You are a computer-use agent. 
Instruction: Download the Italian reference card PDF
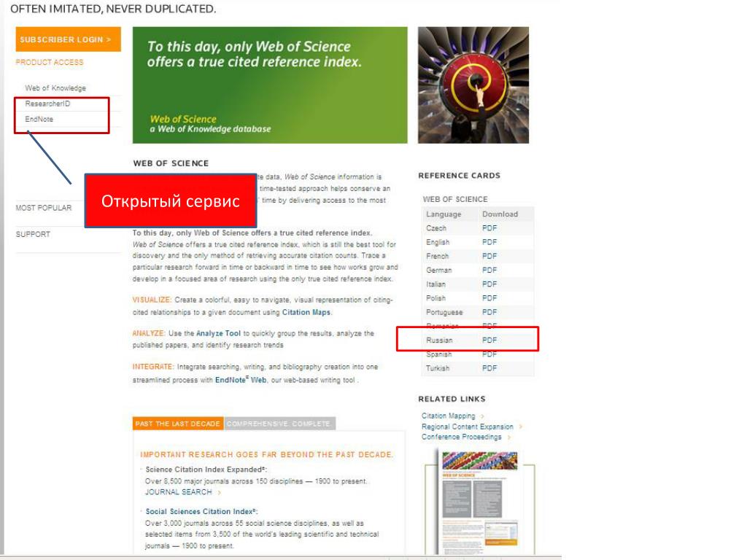pyautogui.click(x=489, y=284)
